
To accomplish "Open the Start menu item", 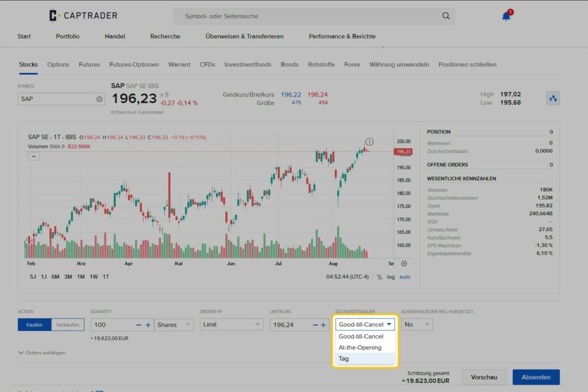I will 24,36.
